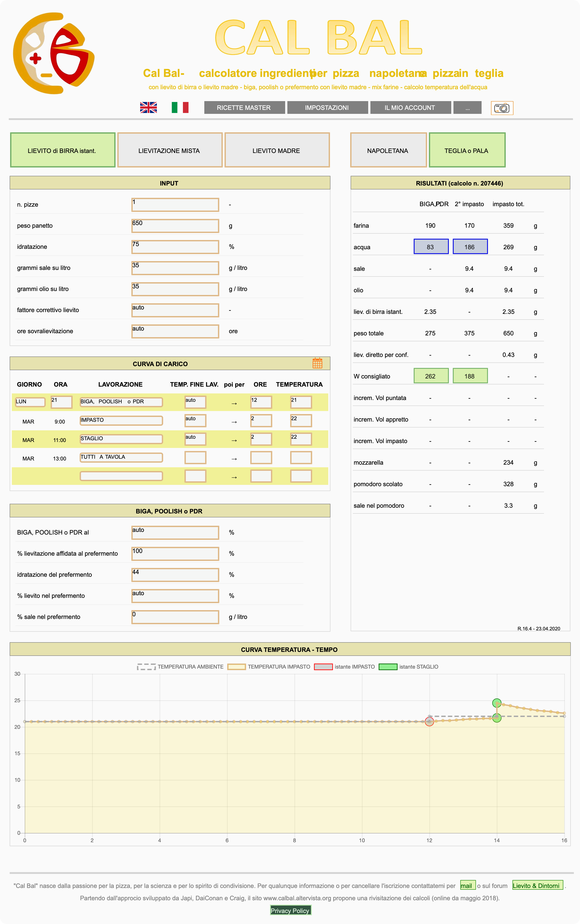Click the grammi olio su litro field
580x924 pixels.
pyautogui.click(x=175, y=289)
